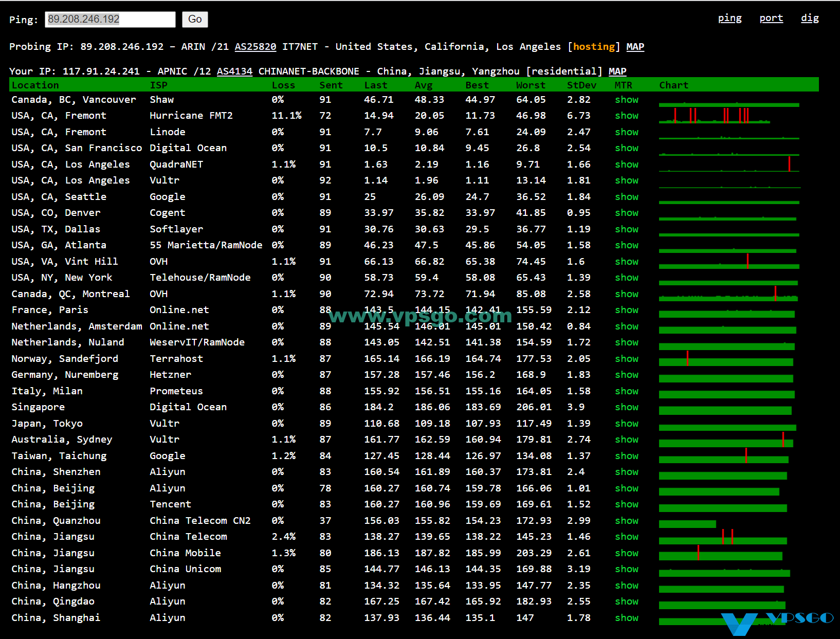Screen dimensions: 840x639
Task: Click the StDev column header
Action: click(581, 85)
